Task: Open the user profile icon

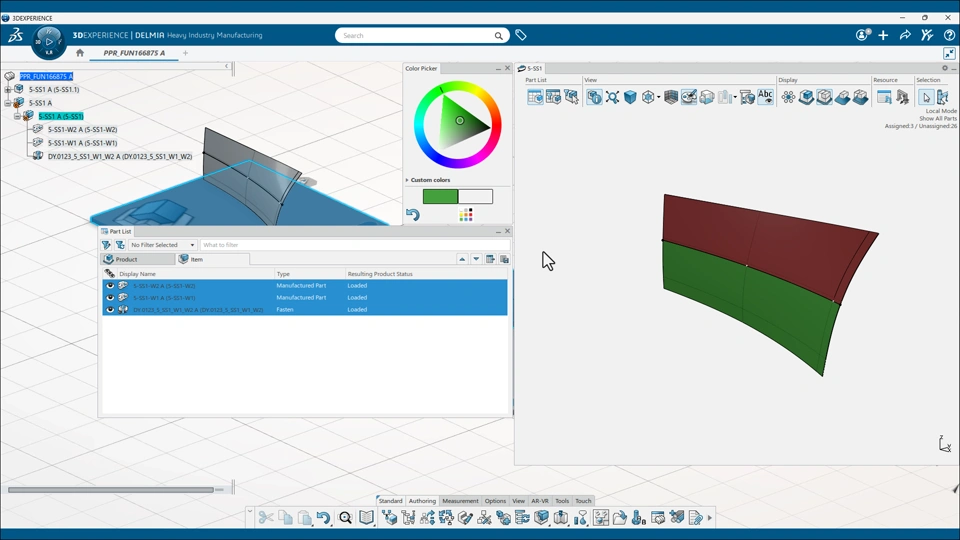Action: point(863,35)
